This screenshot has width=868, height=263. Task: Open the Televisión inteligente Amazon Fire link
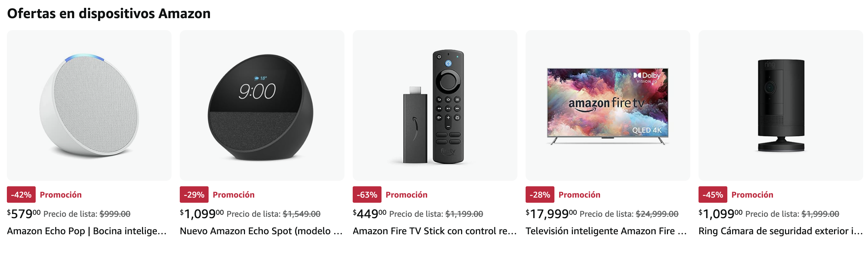point(606,231)
